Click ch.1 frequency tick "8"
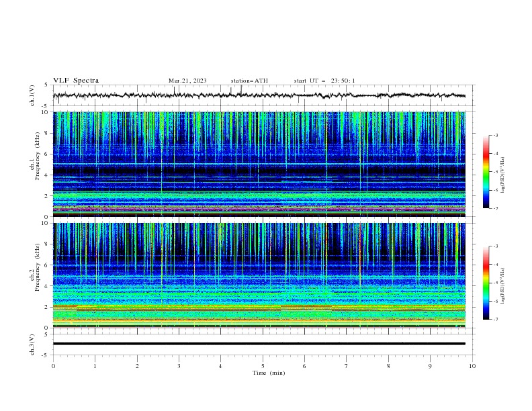This screenshot has height=411, width=532. click(47, 133)
